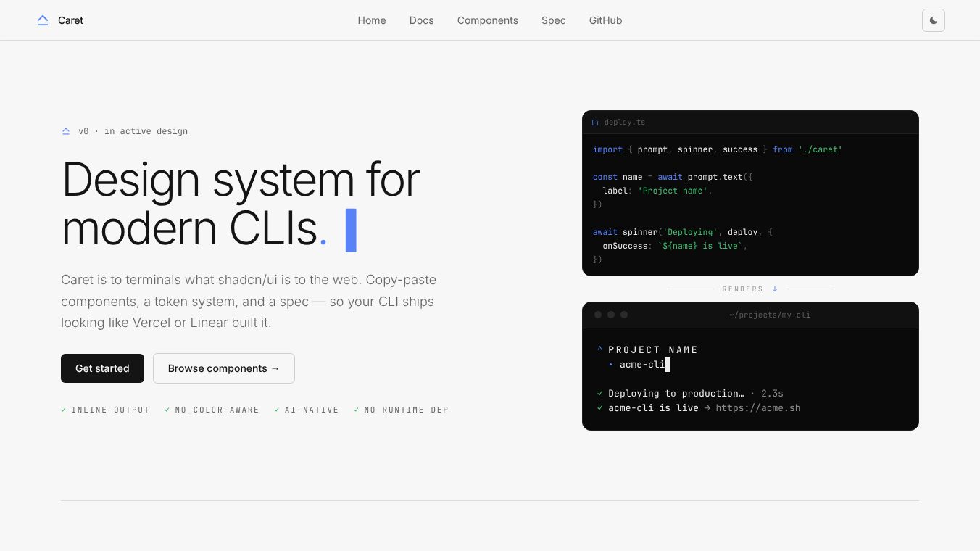Visit the GitHub nav link

[606, 20]
